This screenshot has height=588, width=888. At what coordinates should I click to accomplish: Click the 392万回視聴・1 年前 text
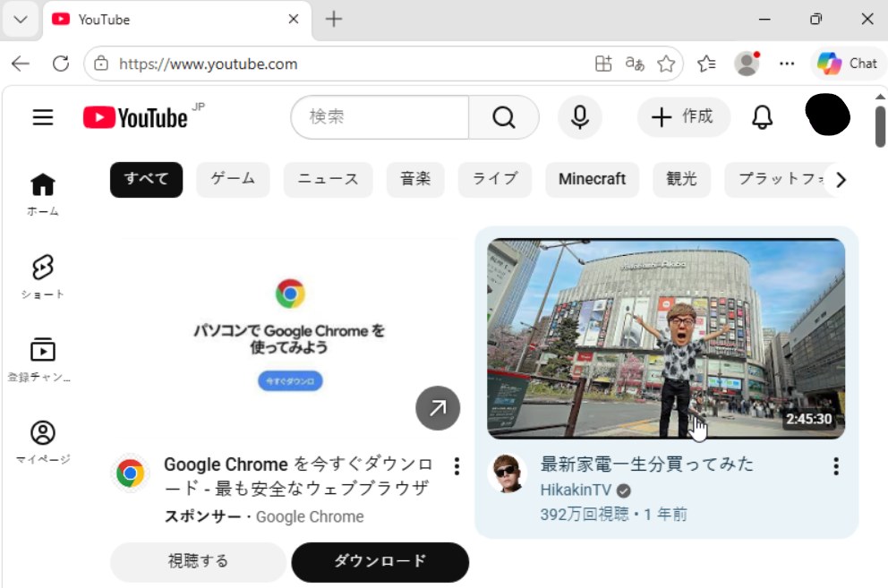coord(613,515)
